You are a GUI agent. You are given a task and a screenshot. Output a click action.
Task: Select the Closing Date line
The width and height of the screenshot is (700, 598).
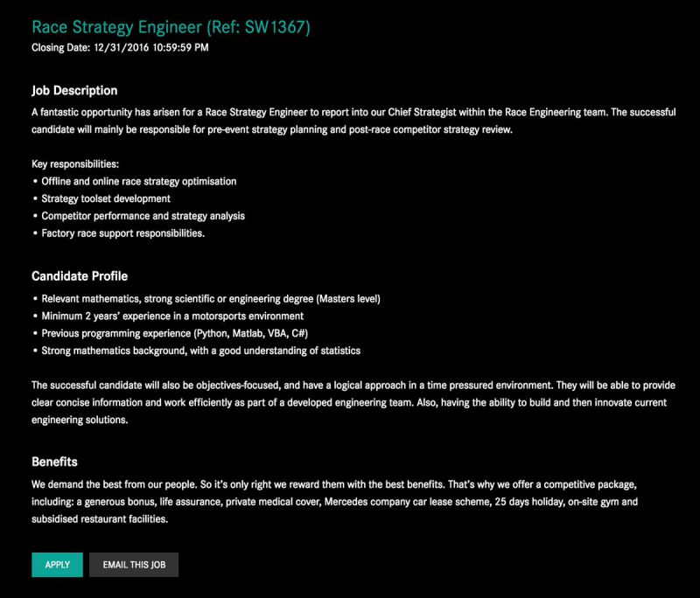pos(120,47)
